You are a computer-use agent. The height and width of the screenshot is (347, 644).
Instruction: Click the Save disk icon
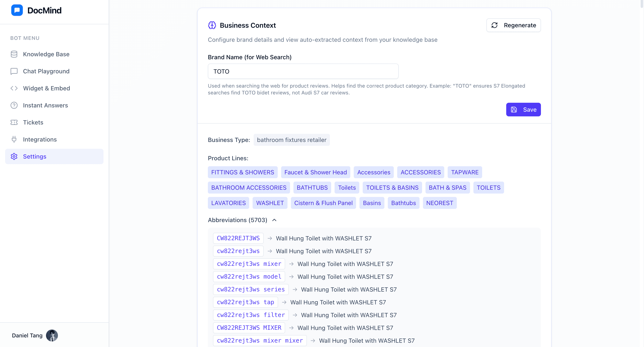point(514,110)
